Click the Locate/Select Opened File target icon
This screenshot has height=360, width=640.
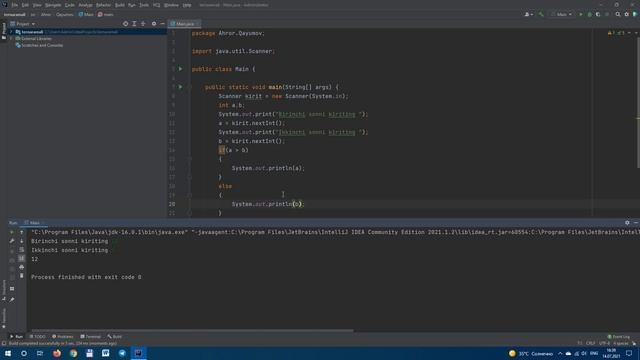tap(125, 24)
